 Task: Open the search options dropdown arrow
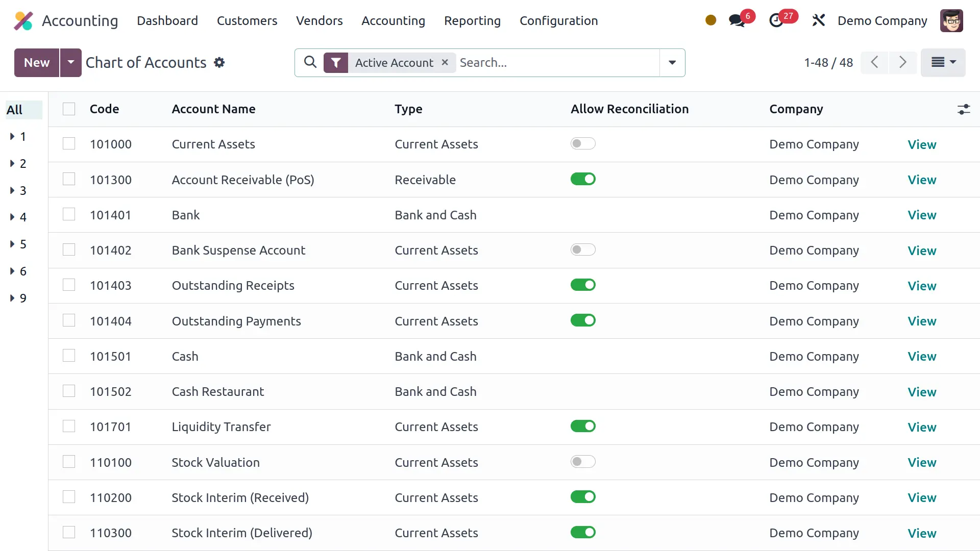tap(672, 63)
